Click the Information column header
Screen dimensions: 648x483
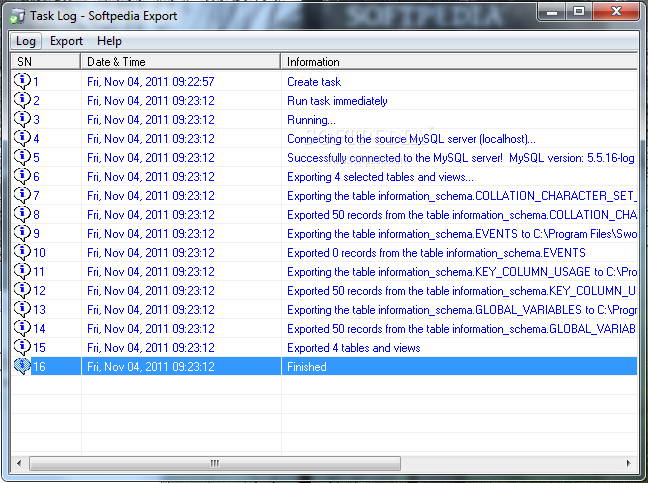(x=459, y=62)
